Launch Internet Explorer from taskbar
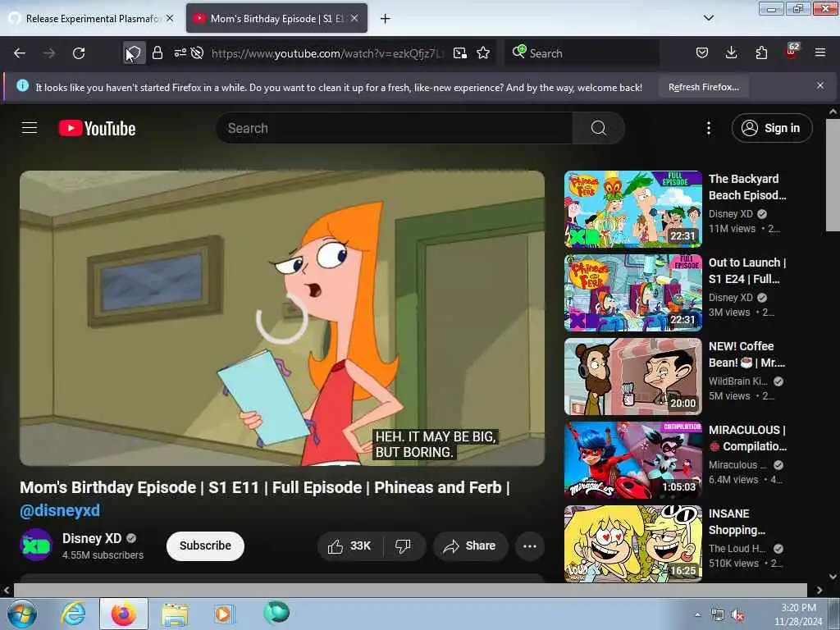 click(x=73, y=614)
